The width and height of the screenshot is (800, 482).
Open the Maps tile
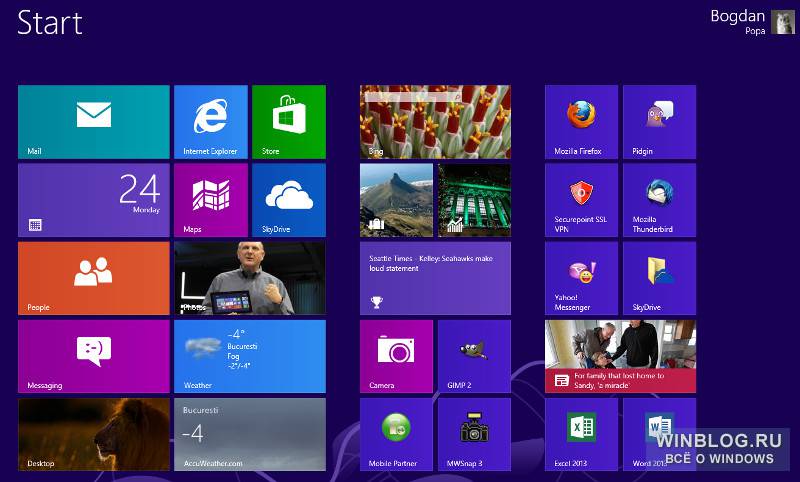(x=211, y=200)
